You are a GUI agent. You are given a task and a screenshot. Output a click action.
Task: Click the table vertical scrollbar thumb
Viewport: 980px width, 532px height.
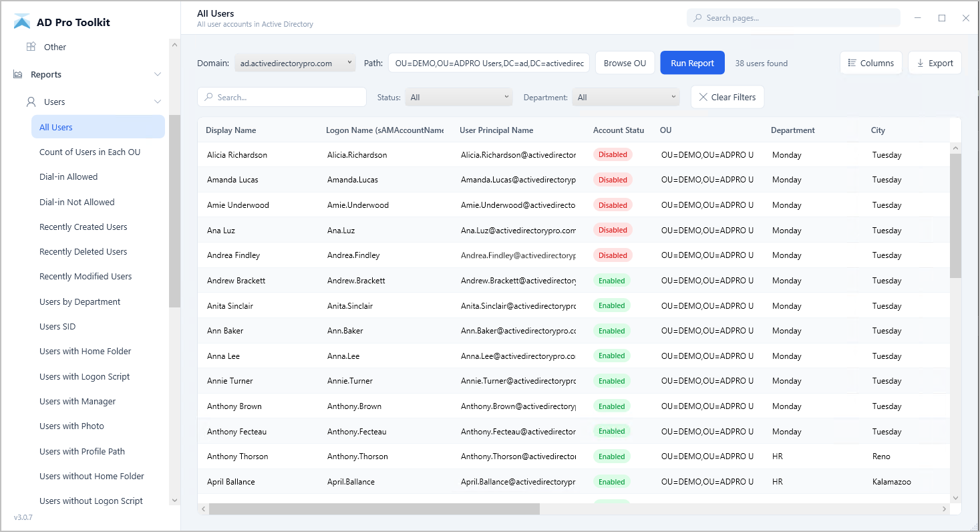click(x=955, y=215)
